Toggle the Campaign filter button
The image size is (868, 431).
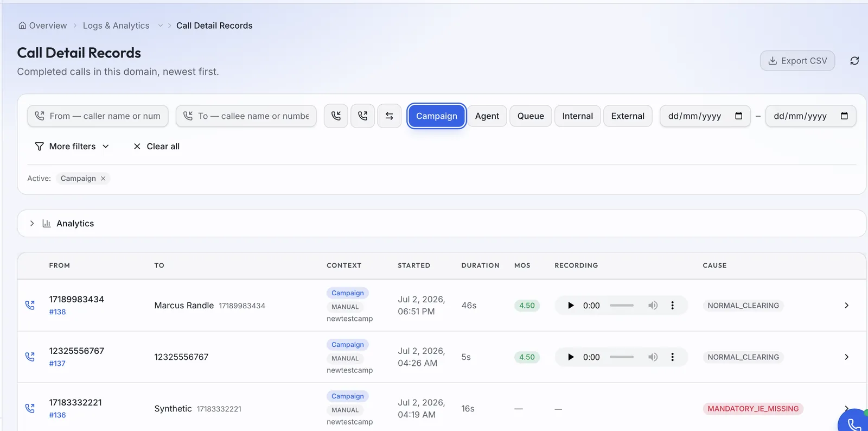pos(437,116)
